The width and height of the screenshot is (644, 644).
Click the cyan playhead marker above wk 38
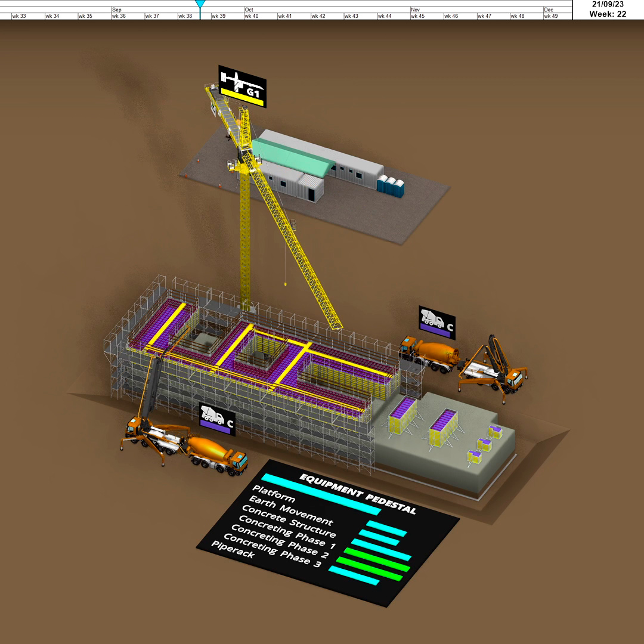point(200,5)
